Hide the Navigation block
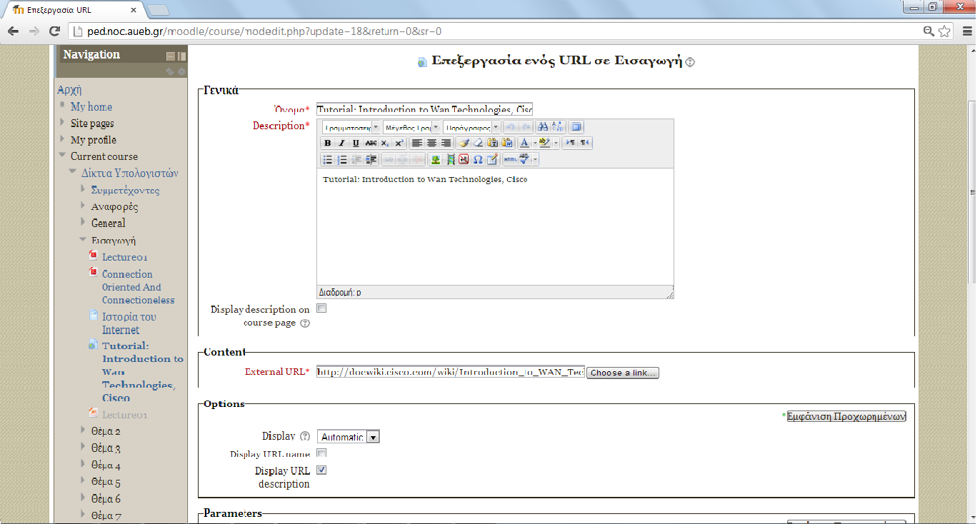980x524 pixels. pyautogui.click(x=171, y=56)
